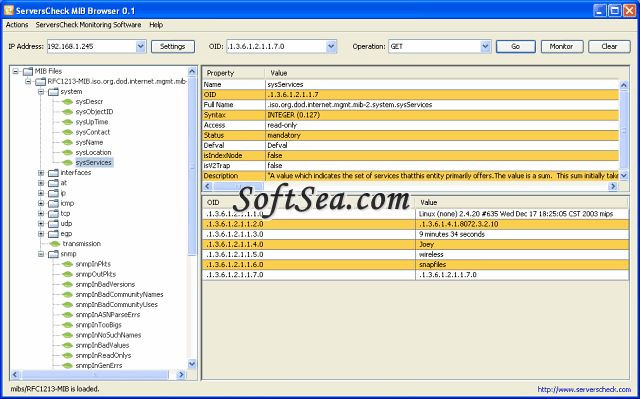Select result row with value snapfiles
640x399 pixels.
pos(416,264)
